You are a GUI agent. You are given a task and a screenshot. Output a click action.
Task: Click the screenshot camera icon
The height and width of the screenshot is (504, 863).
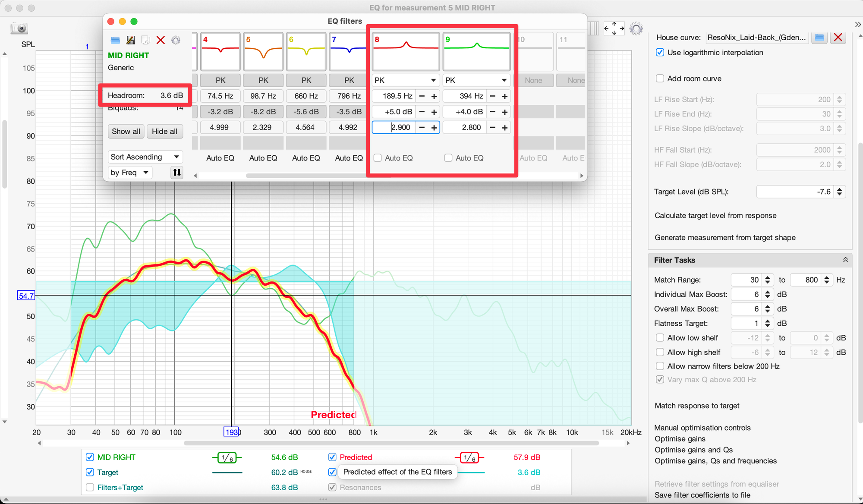click(19, 28)
